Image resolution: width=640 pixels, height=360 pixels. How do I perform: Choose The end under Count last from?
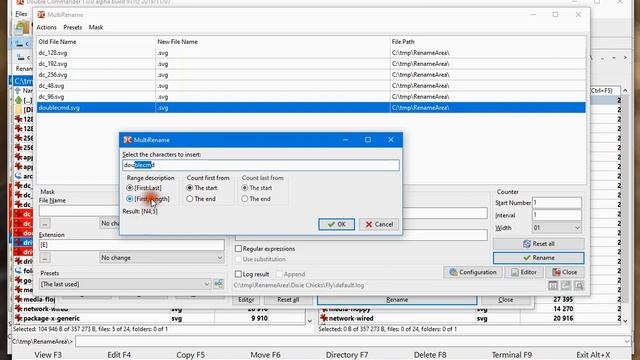click(x=256, y=199)
